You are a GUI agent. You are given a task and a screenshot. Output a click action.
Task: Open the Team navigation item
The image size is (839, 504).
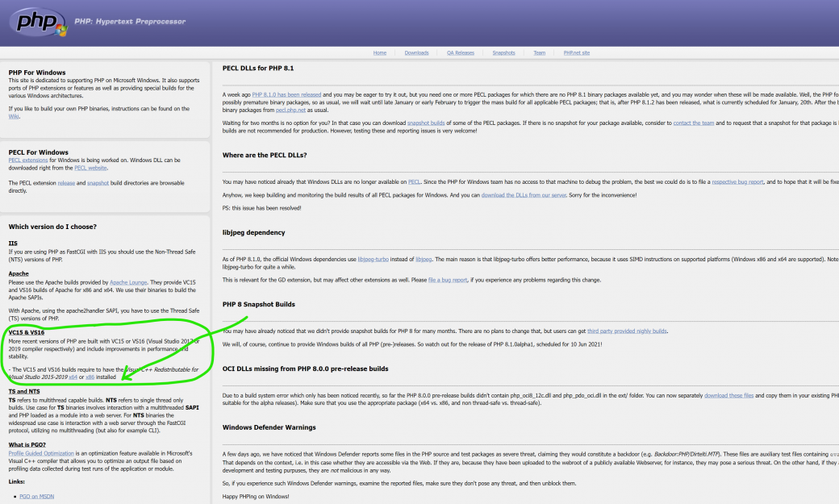539,52
